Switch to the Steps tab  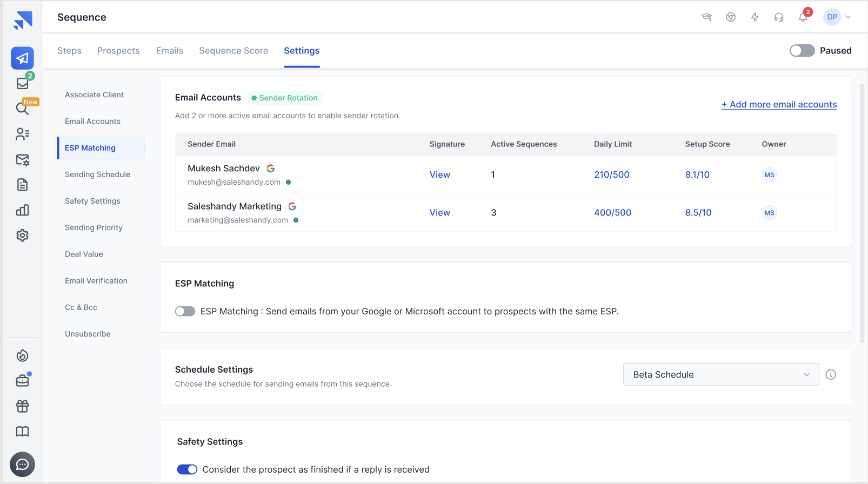point(69,51)
